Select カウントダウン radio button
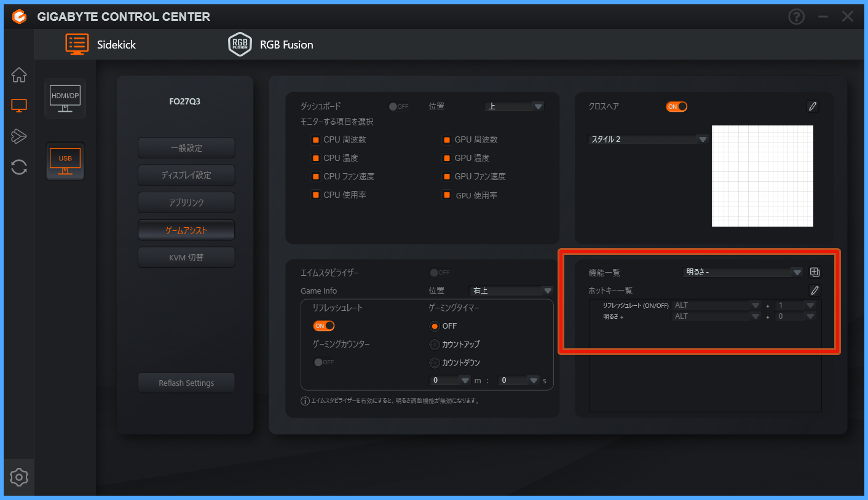Viewport: 868px width, 500px height. pyautogui.click(x=435, y=363)
